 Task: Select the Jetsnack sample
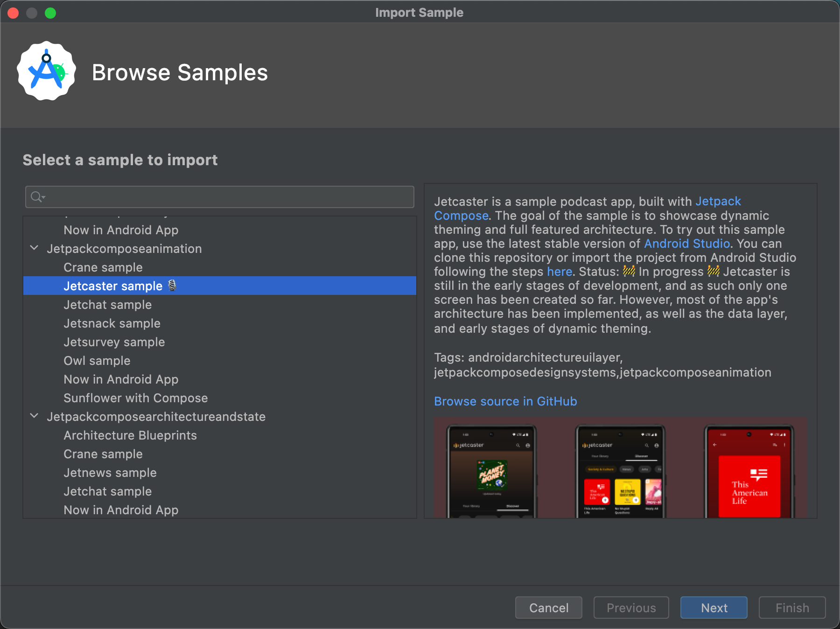tap(112, 323)
